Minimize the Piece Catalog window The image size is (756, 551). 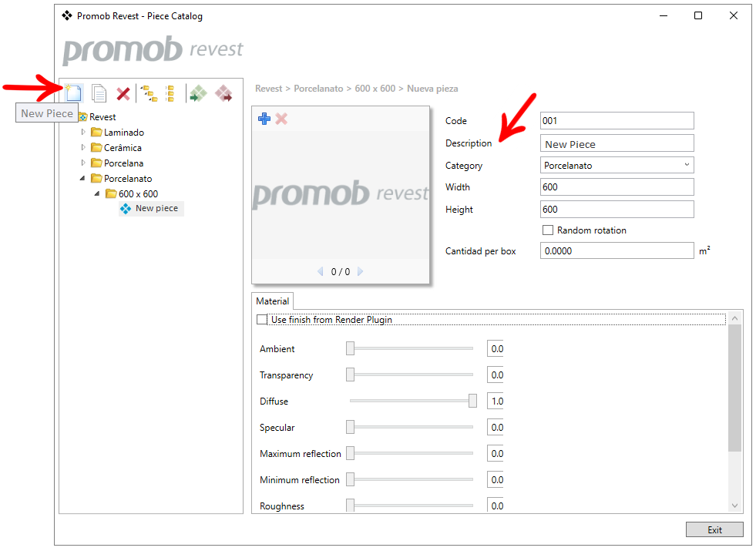click(x=664, y=15)
